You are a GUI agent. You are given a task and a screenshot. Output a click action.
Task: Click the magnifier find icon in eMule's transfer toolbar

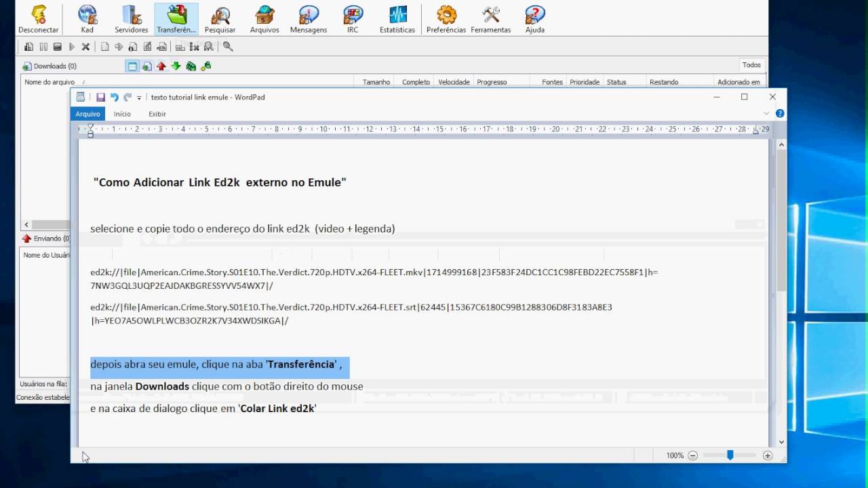(228, 47)
